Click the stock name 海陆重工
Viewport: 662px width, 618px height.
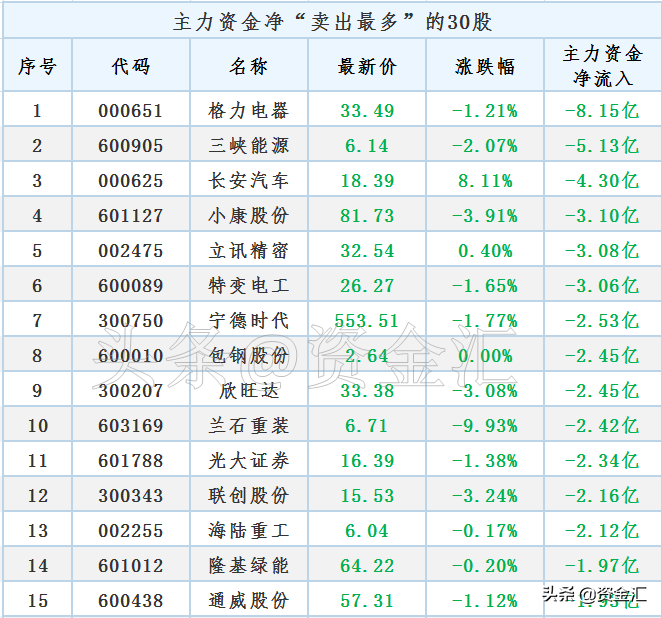pyautogui.click(x=249, y=531)
